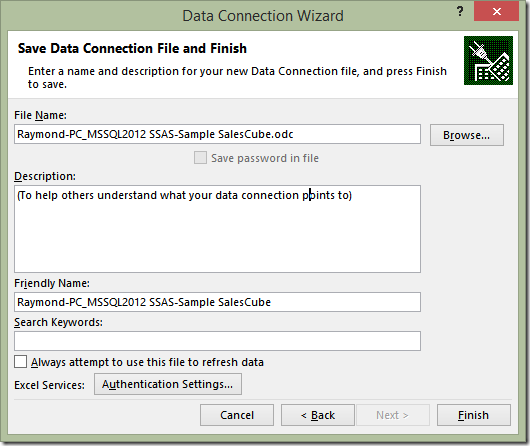Check the Save password in file checkbox
Screen dimensions: 530x446
click(200, 158)
